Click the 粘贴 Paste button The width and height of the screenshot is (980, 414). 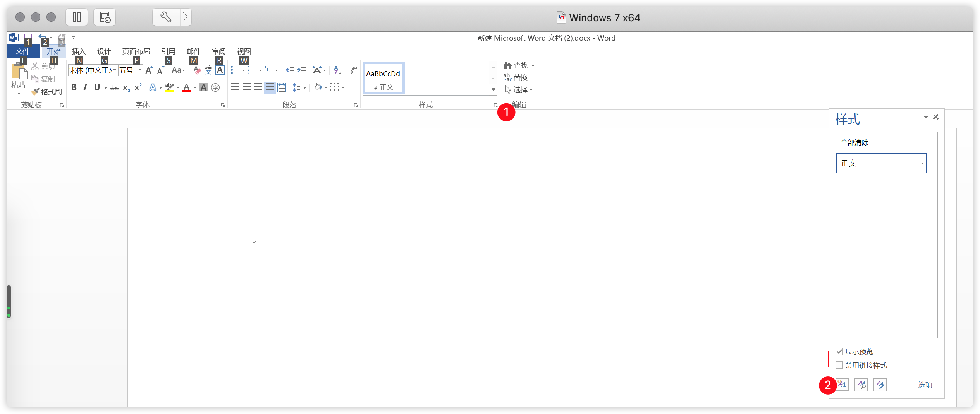18,79
